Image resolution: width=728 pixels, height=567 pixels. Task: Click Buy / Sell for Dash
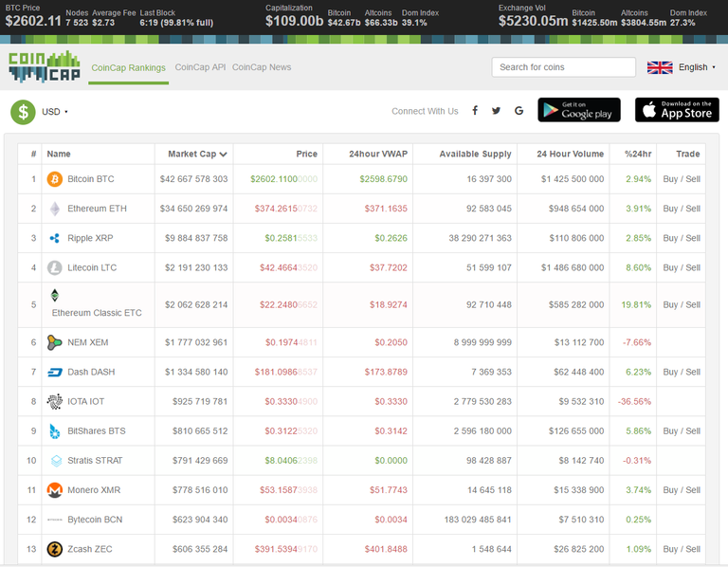(682, 372)
